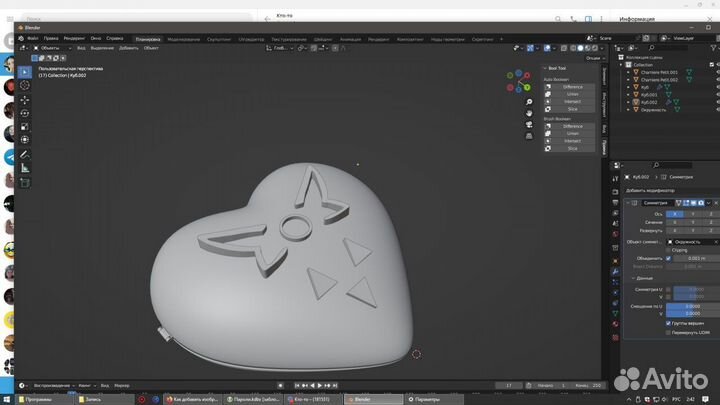Select the Scale tool
The width and height of the screenshot is (720, 405).
[x=25, y=126]
